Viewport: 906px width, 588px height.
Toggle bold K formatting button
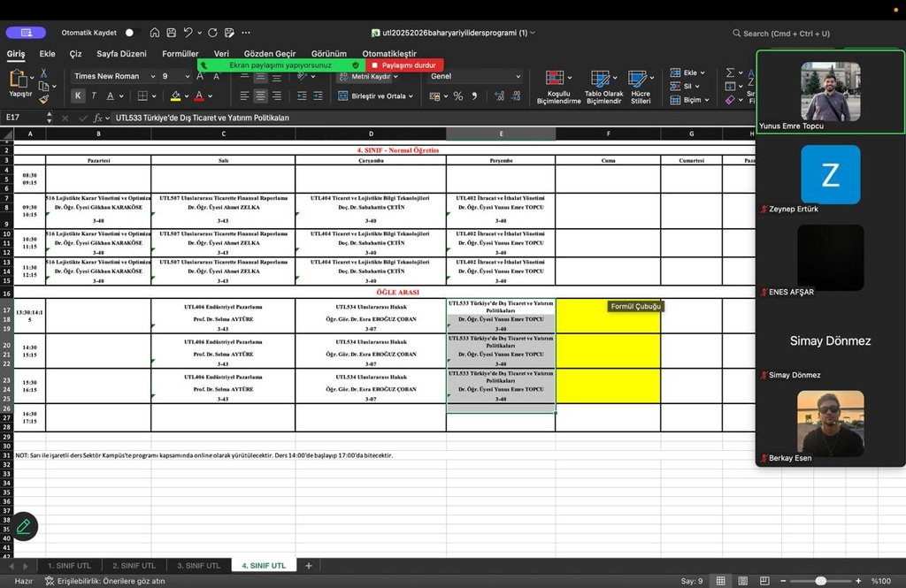tap(78, 96)
